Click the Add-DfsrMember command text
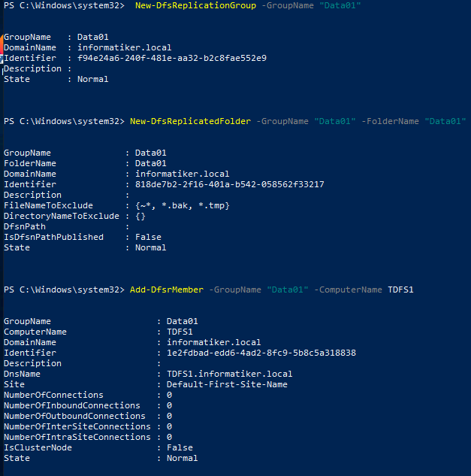Screen dimensions: 471x476 click(x=167, y=290)
